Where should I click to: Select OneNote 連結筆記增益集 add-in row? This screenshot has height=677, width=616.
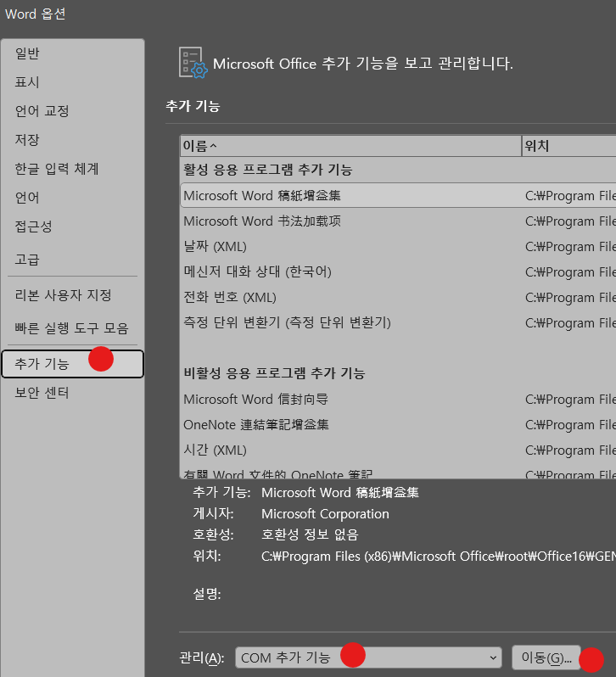point(398,425)
